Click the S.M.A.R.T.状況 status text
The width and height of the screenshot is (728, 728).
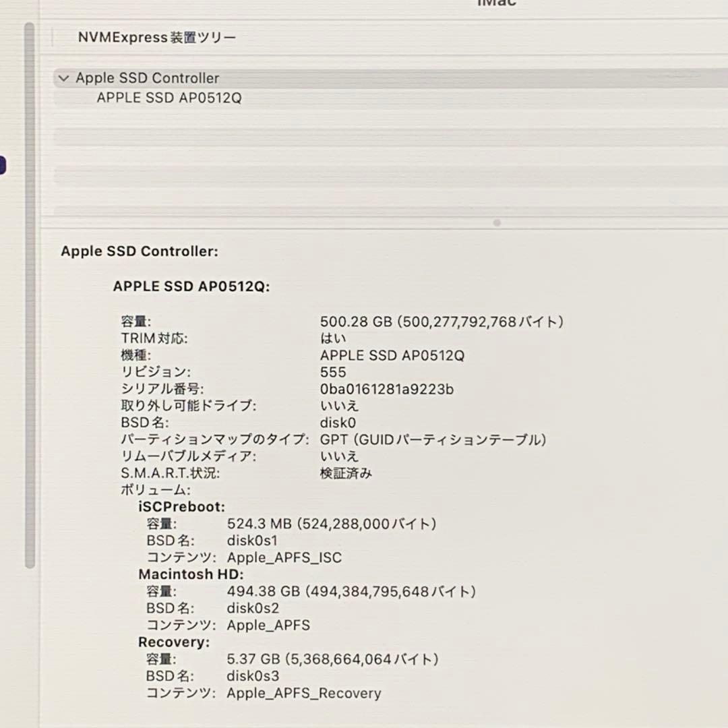[344, 473]
